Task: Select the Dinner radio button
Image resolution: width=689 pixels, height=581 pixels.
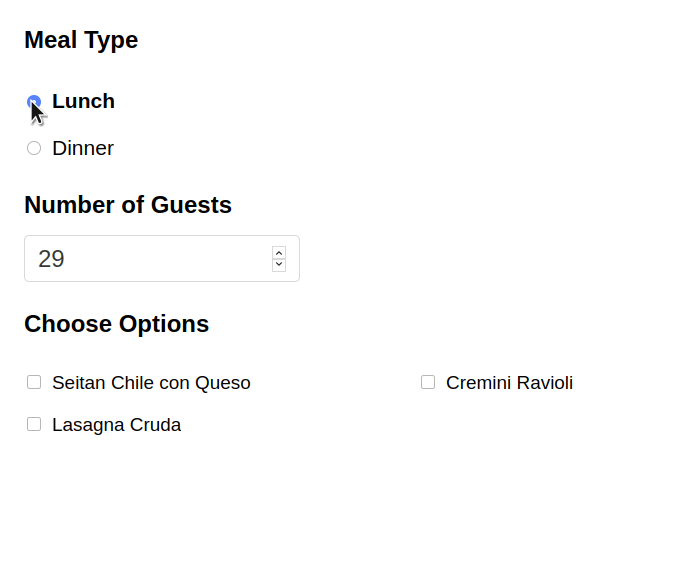Action: pos(34,148)
